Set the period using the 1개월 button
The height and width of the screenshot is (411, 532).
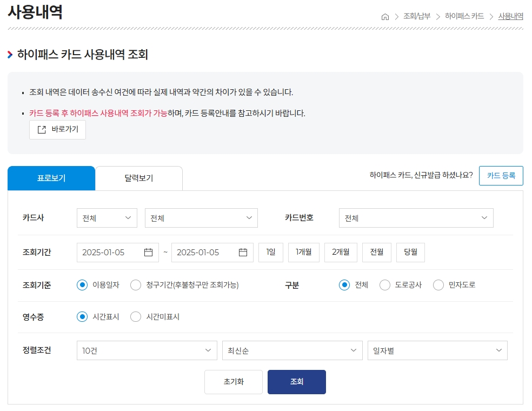303,252
